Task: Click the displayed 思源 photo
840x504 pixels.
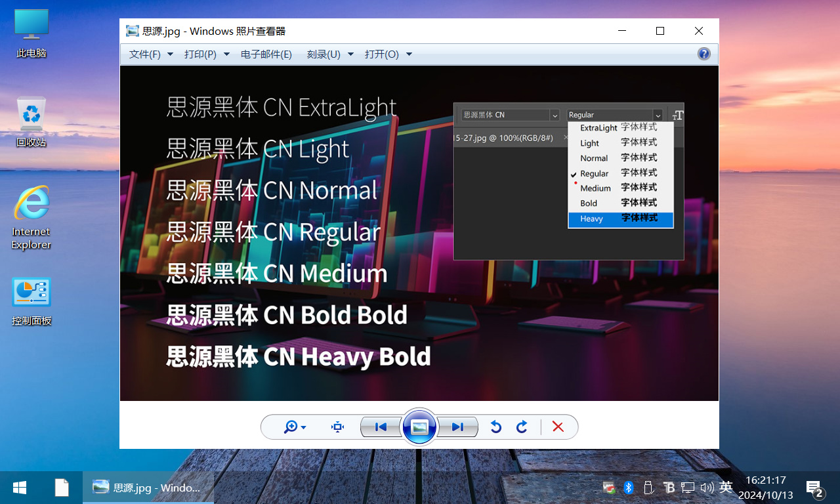Action: [419, 233]
